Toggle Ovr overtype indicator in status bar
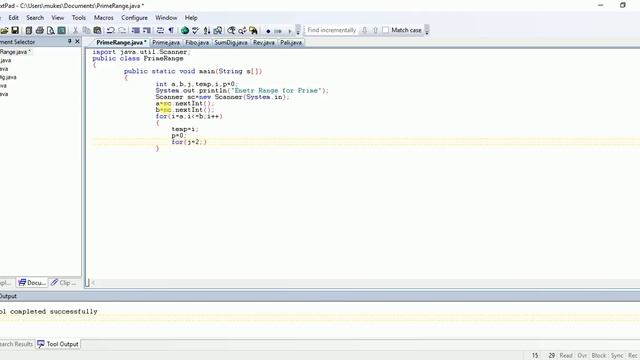Screen dimensions: 640x360 (x=582, y=356)
